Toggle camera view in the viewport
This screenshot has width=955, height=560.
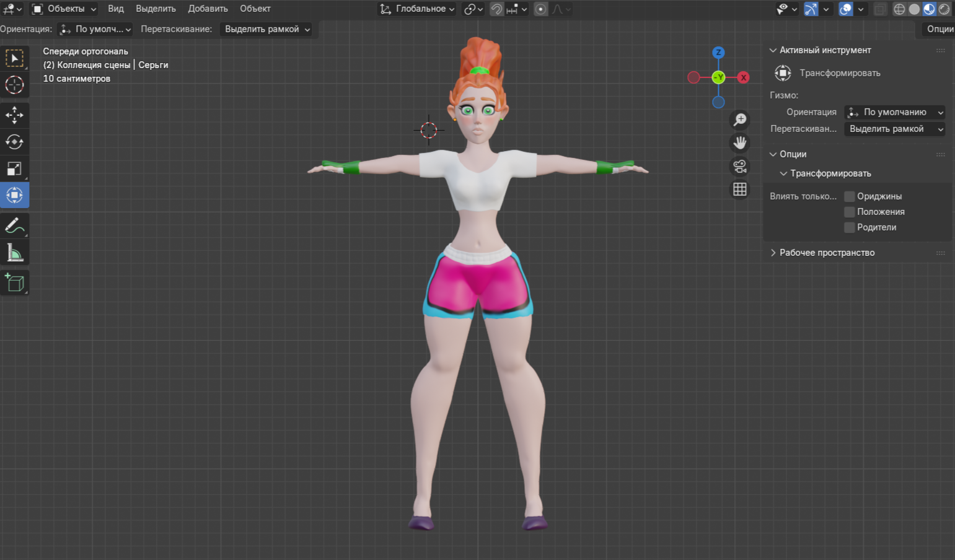pos(740,167)
